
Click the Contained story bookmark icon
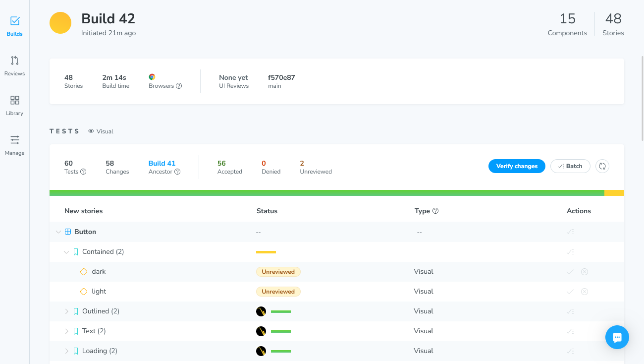(x=76, y=252)
